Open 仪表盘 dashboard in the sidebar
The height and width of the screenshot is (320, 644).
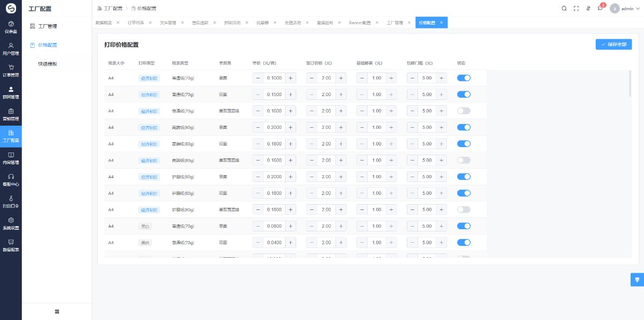click(11, 27)
